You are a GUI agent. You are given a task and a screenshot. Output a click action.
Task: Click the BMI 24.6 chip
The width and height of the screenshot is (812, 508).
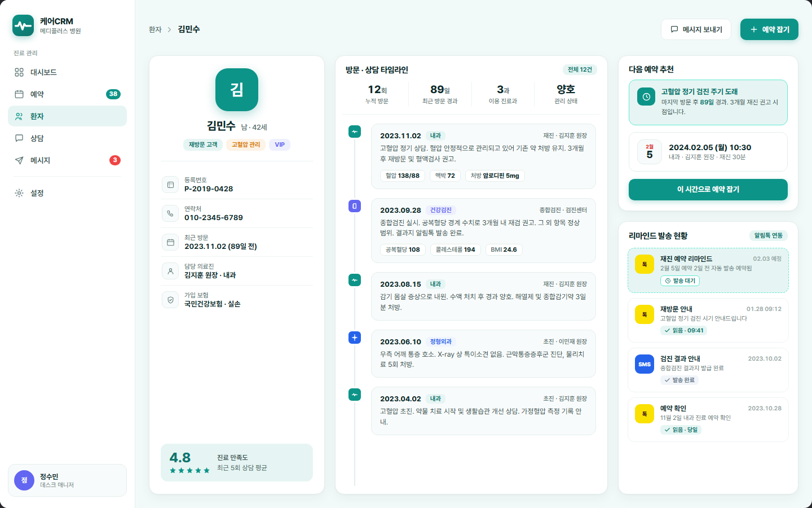pos(504,249)
